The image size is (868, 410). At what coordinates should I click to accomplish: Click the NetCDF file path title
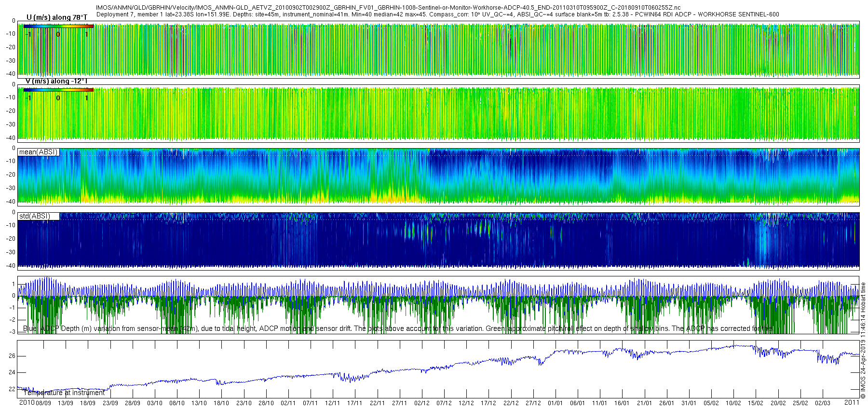pyautogui.click(x=388, y=8)
